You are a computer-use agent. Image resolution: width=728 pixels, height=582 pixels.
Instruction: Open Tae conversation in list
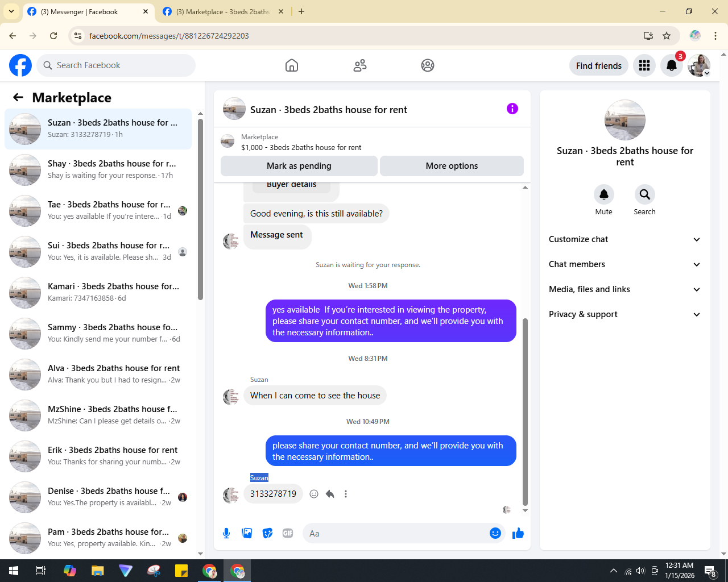tap(98, 211)
